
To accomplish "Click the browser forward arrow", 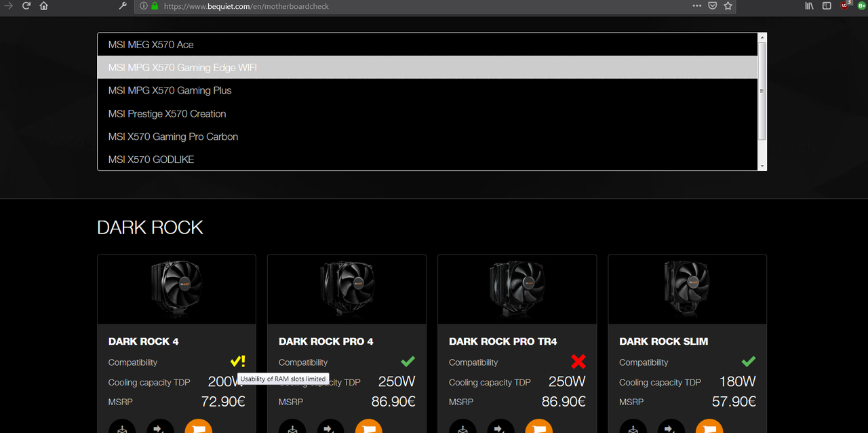I will 9,5.
